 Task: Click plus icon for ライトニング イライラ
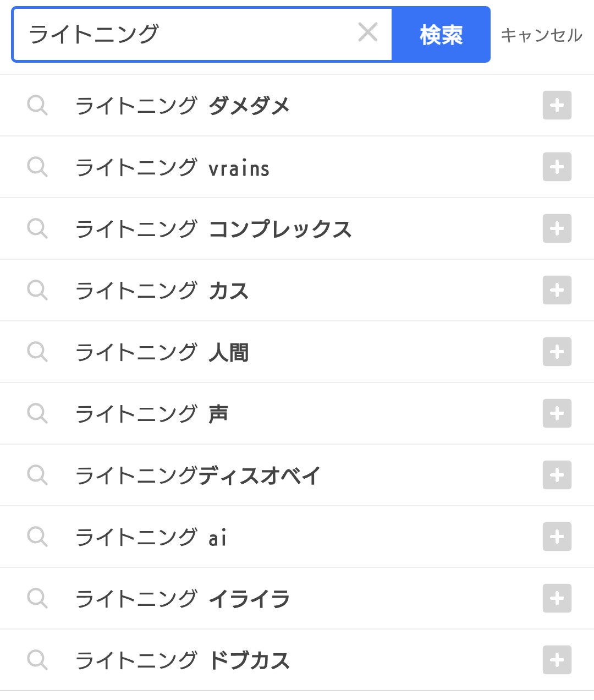(557, 598)
